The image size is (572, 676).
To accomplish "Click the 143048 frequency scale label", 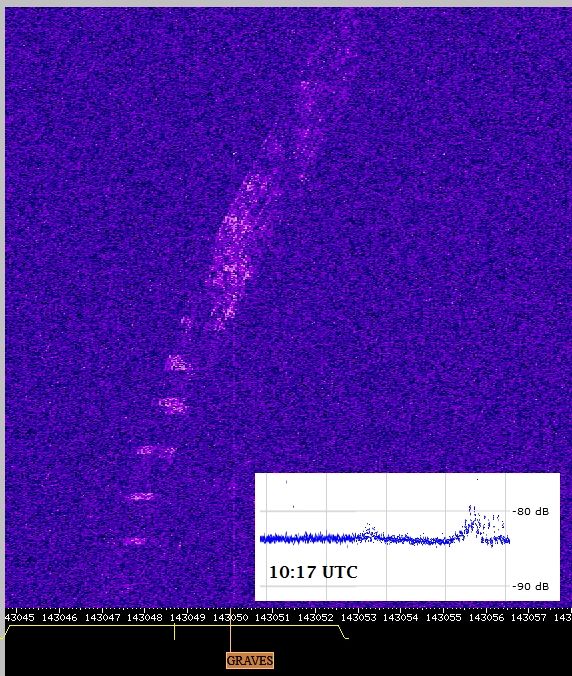I will pyautogui.click(x=145, y=618).
